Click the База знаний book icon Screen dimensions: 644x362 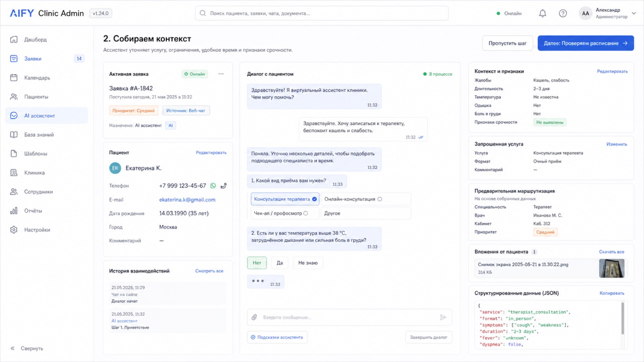[14, 135]
